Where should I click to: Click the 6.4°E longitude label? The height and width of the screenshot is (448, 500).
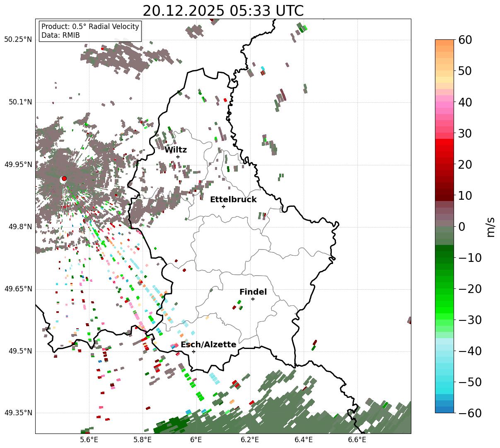[x=304, y=440]
